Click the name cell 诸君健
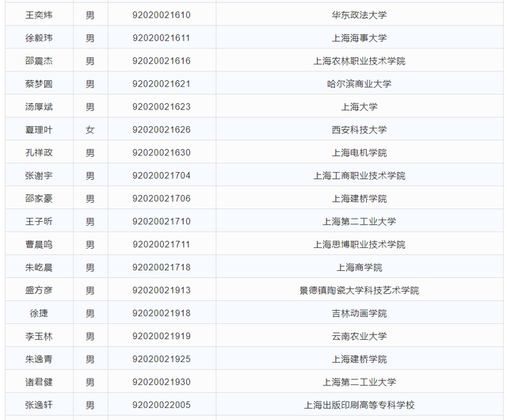This screenshot has width=507, height=420. point(39,383)
